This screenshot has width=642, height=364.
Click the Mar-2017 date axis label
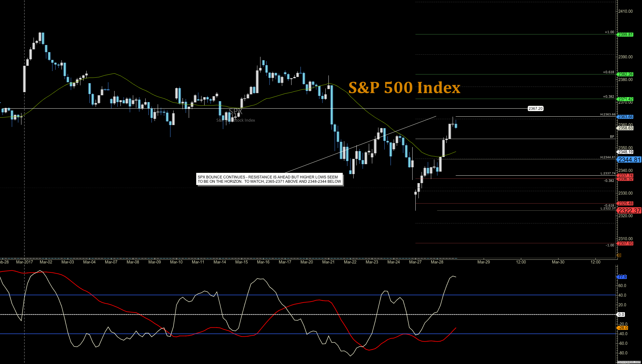click(25, 262)
